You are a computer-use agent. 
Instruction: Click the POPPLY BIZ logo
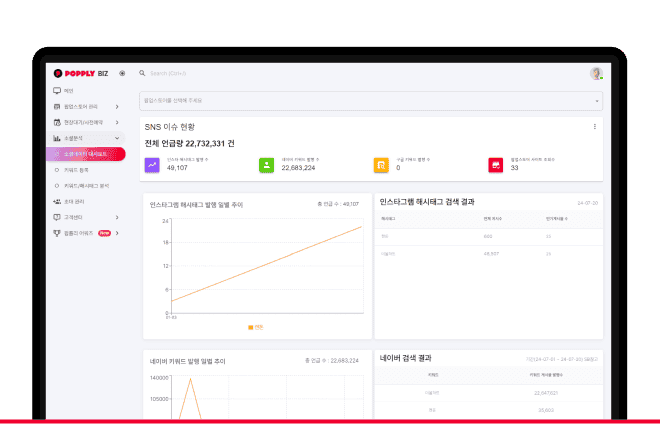point(81,73)
